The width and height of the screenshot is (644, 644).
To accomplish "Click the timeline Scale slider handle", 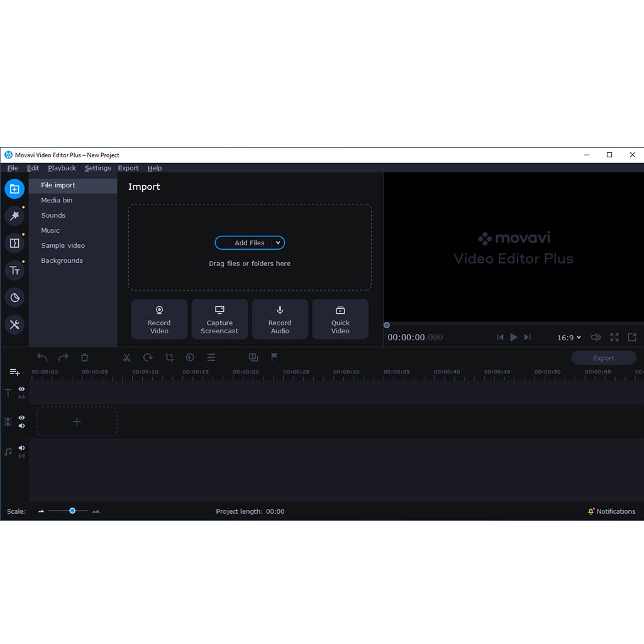I will (x=72, y=511).
